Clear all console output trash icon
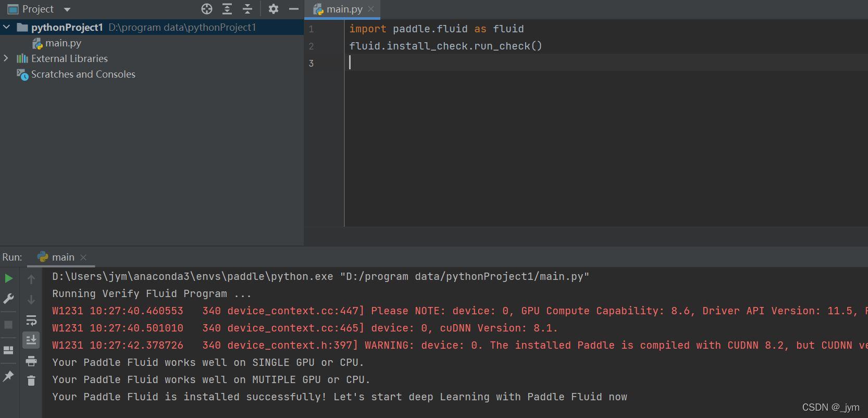The width and height of the screenshot is (868, 418). coord(31,381)
